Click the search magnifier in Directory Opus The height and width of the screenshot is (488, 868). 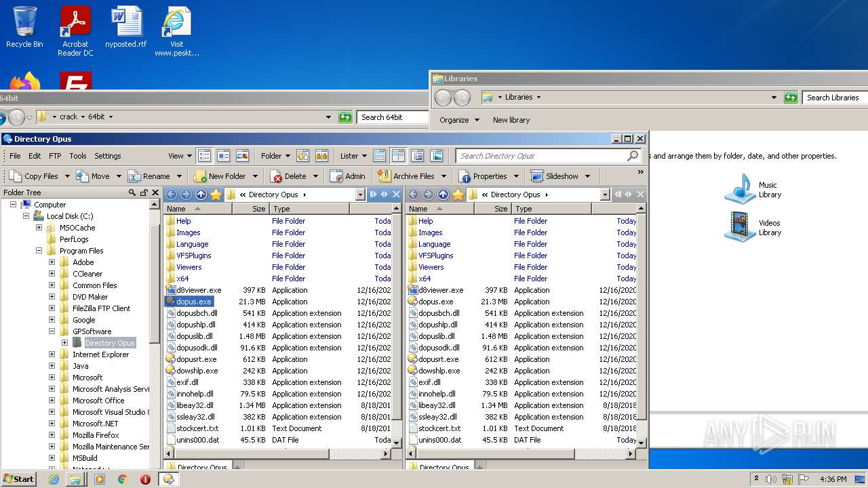point(633,156)
